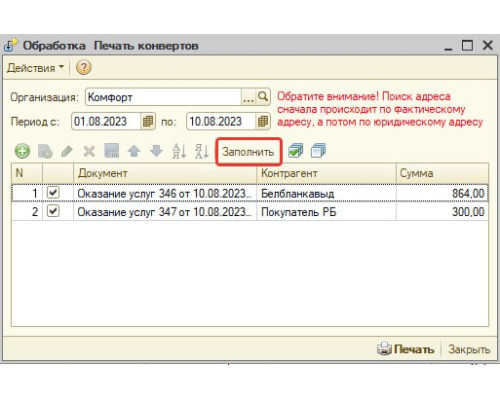Click the delete row X icon
Image resolution: width=500 pixels, height=400 pixels.
89,151
